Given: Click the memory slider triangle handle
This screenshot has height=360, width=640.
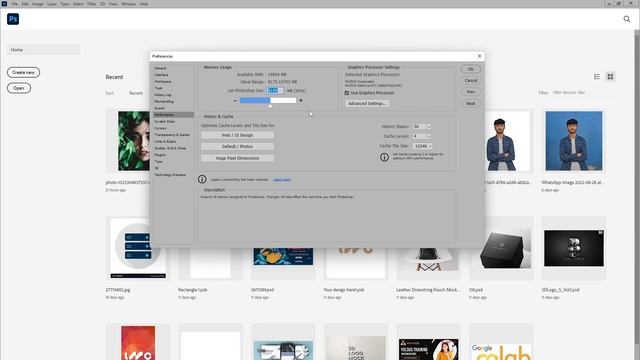Looking at the screenshot, I should click(x=270, y=106).
